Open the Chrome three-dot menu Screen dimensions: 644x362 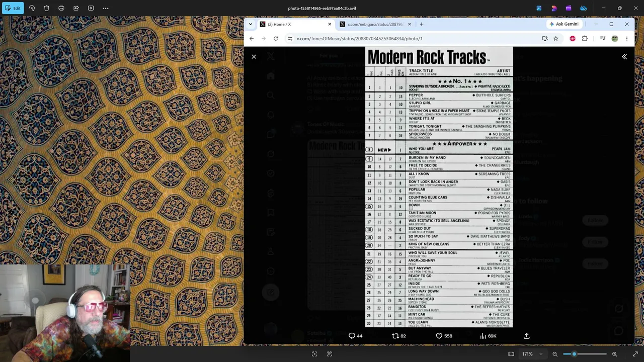[x=627, y=38]
